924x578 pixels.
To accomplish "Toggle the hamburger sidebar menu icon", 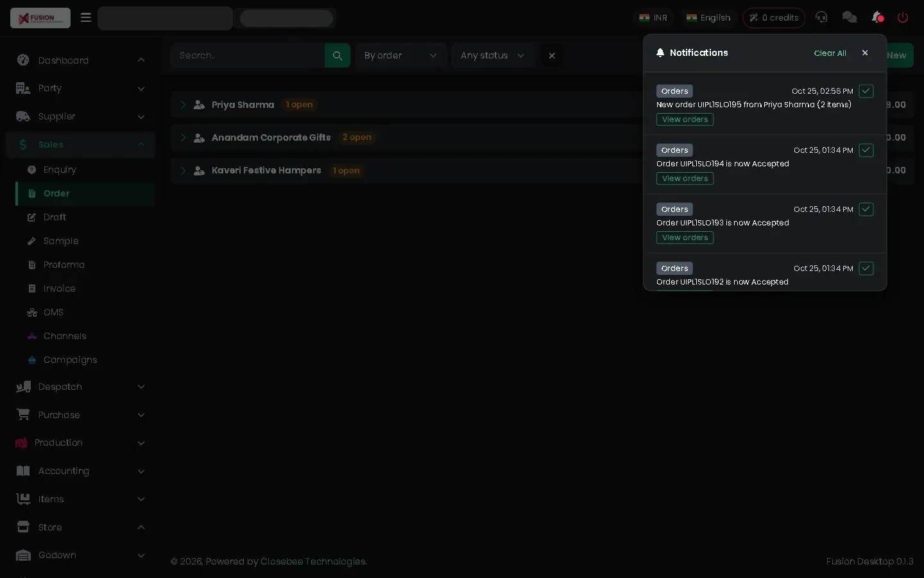I will [x=85, y=17].
